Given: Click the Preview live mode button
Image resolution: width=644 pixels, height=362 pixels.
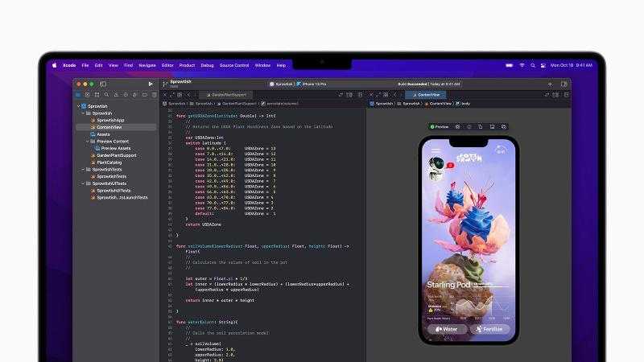Looking at the screenshot, I should pyautogui.click(x=440, y=126).
